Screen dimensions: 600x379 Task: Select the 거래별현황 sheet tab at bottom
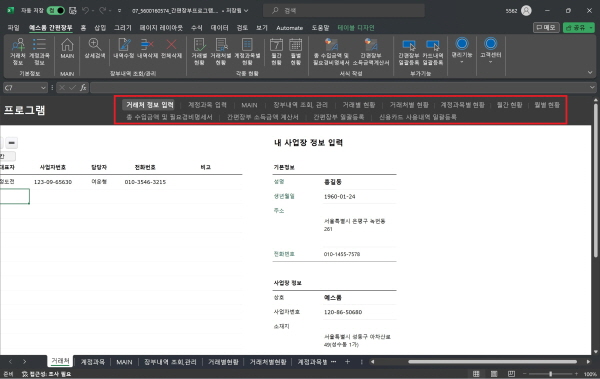click(223, 362)
